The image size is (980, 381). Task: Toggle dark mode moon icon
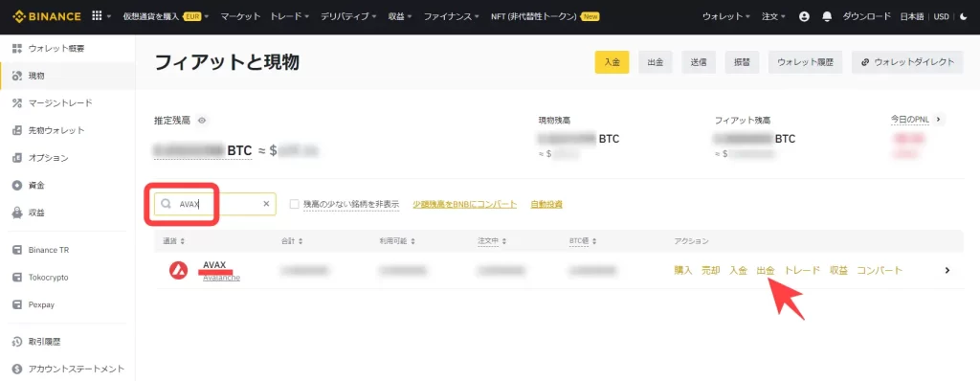(x=963, y=17)
